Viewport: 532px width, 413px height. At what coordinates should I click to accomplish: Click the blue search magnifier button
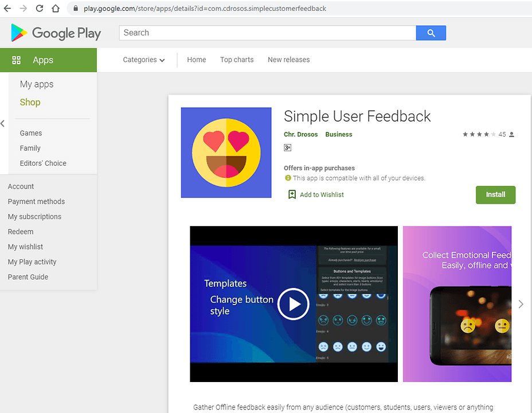coord(431,33)
